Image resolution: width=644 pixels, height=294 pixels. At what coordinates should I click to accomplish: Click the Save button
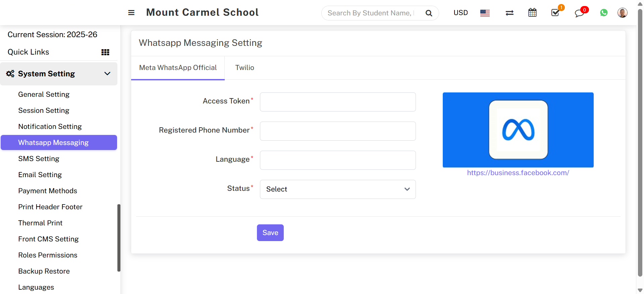click(270, 233)
